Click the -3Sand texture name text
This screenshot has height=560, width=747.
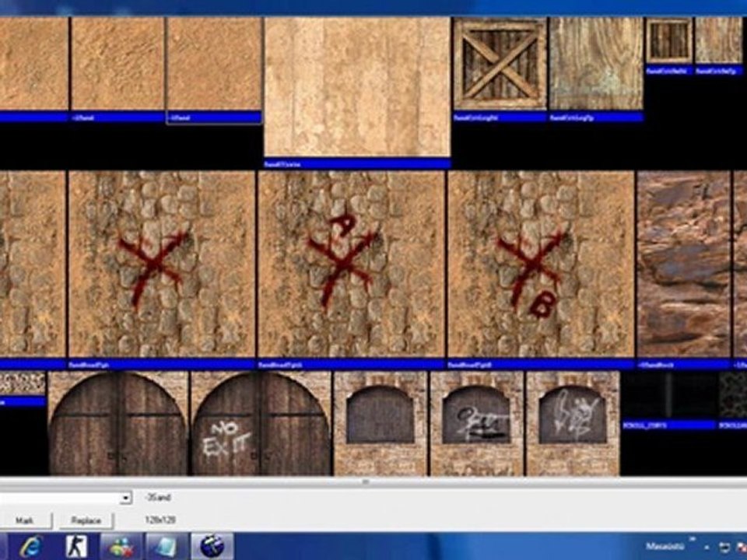(158, 498)
